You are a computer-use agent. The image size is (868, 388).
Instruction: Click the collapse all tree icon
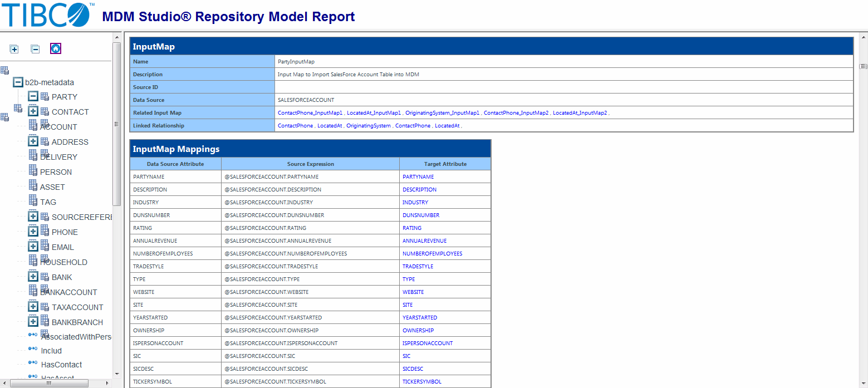click(35, 49)
